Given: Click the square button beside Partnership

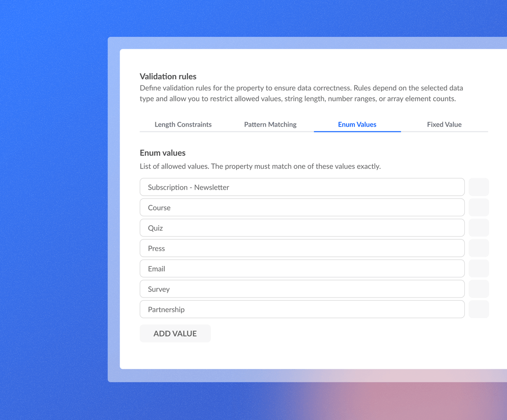Looking at the screenshot, I should (478, 309).
